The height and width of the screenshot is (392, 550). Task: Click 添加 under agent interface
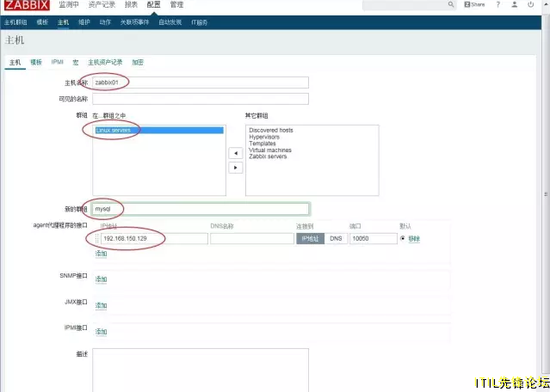coord(101,254)
